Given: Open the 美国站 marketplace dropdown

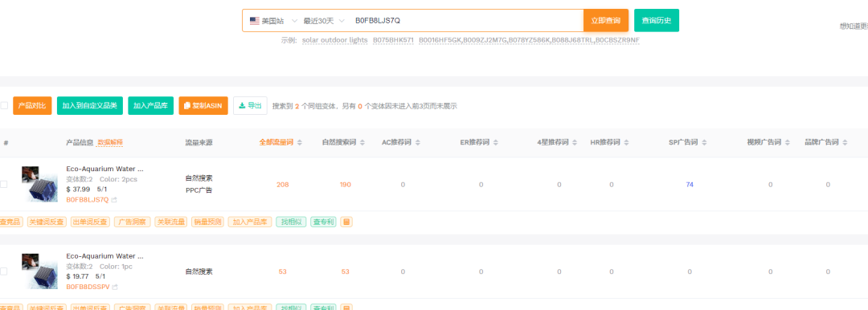Looking at the screenshot, I should 273,21.
